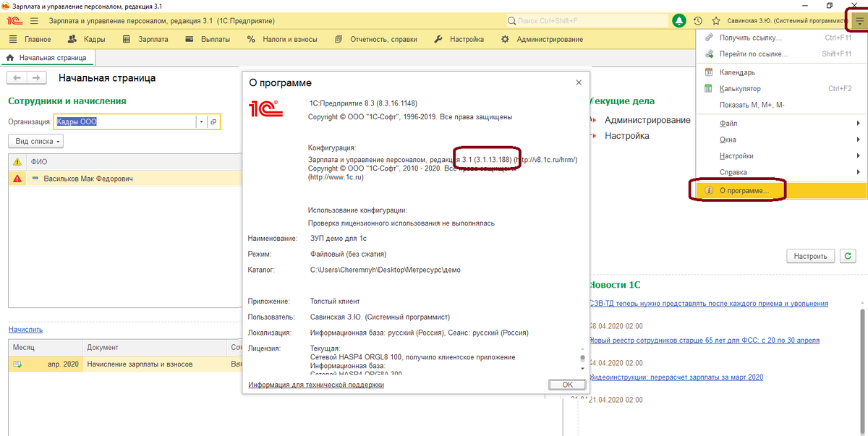Click the Калькулятор calculator icon

709,89
